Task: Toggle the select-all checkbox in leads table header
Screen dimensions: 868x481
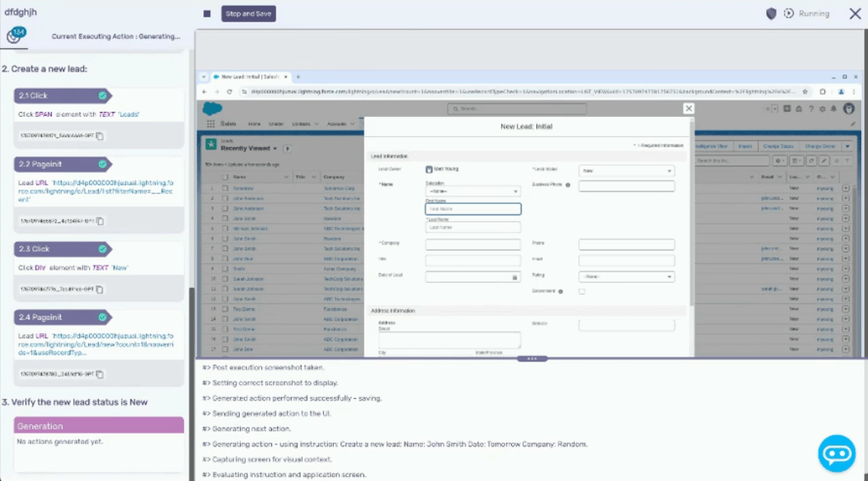Action: click(225, 178)
